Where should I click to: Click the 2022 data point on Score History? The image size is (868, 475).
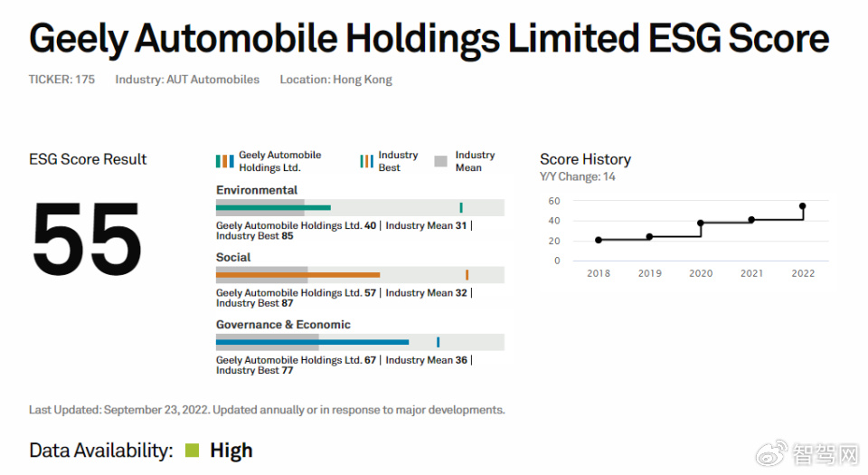pyautogui.click(x=803, y=206)
